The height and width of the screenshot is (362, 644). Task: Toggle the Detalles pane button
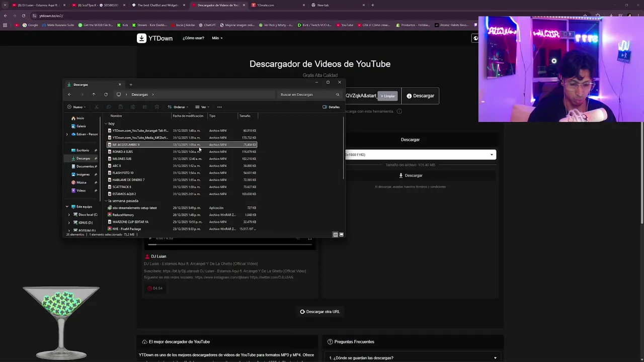click(x=331, y=107)
